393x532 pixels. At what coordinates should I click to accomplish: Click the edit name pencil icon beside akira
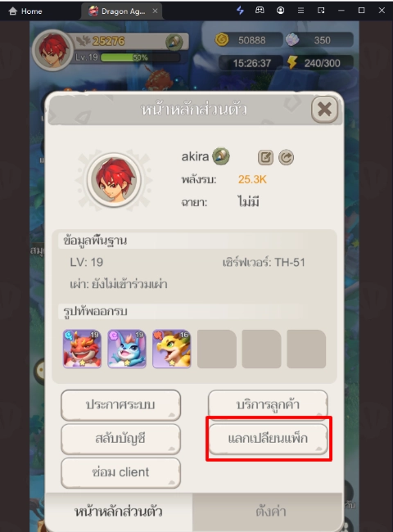pyautogui.click(x=265, y=157)
